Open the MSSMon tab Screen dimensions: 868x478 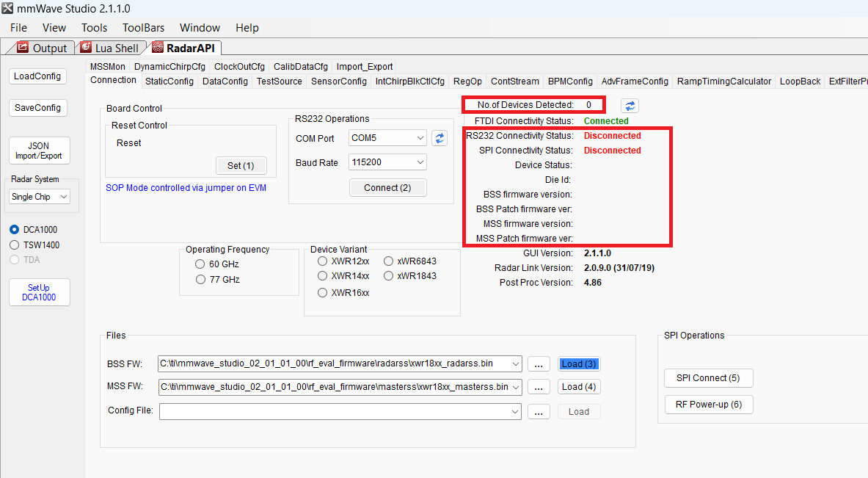(x=107, y=67)
